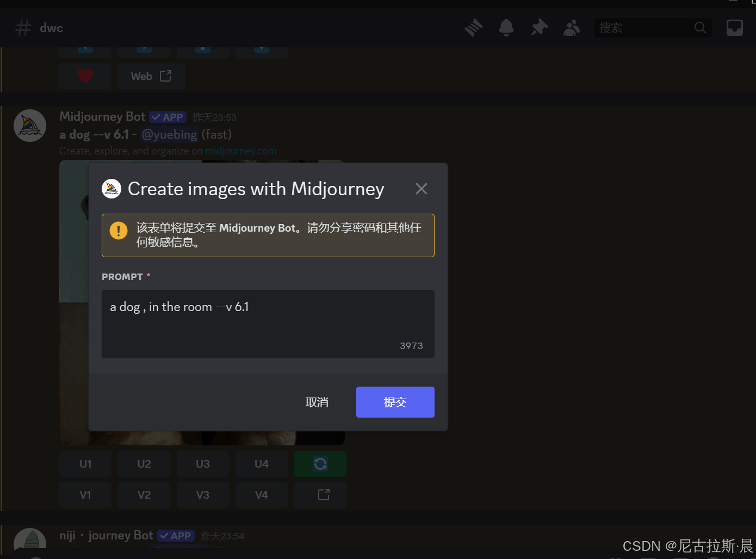756x559 pixels.
Task: Upscale image with U2 button
Action: click(x=144, y=464)
